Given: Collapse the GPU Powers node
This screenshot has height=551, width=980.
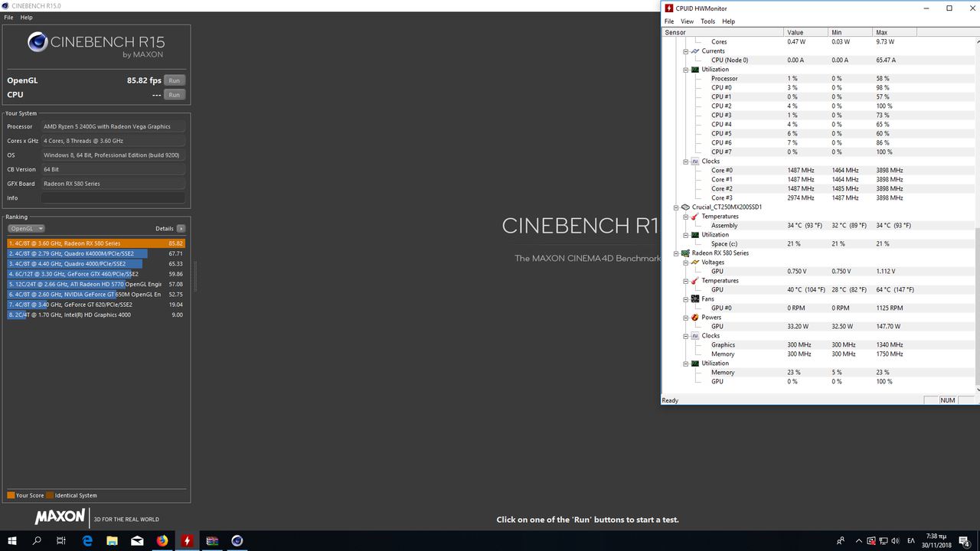Looking at the screenshot, I should coord(686,318).
